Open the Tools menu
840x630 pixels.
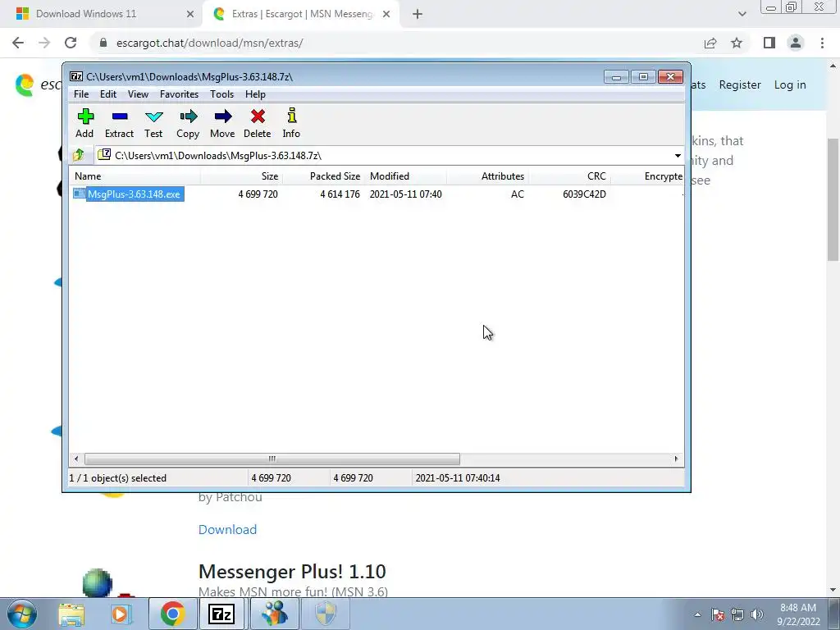click(221, 94)
